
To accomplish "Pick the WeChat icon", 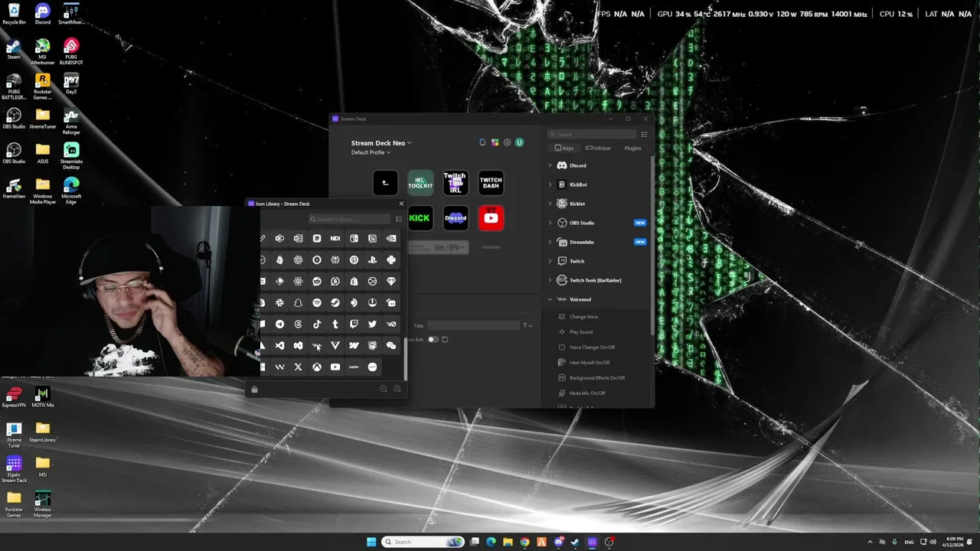I will click(x=391, y=346).
